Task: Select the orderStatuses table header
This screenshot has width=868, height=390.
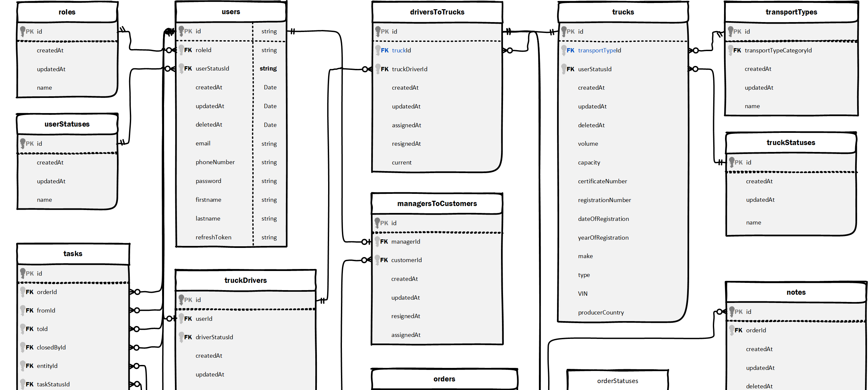Action: tap(618, 381)
